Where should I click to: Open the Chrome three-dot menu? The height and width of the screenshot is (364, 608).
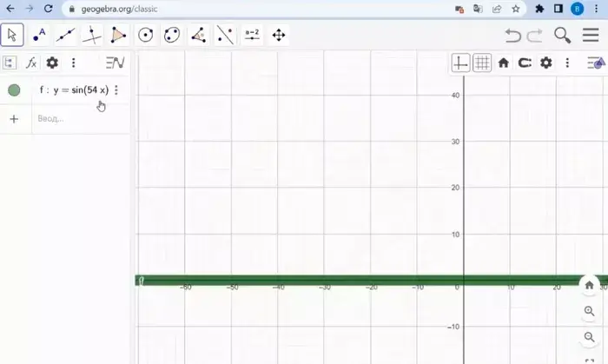[x=597, y=9]
